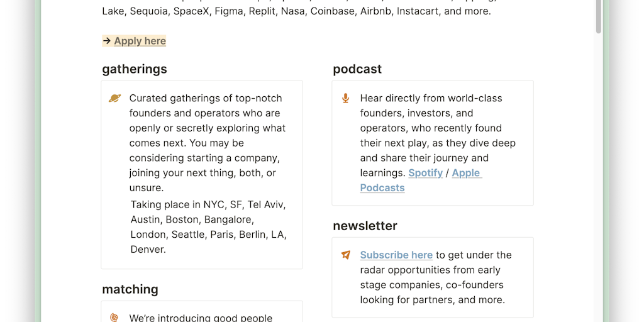Click the target icon under matching
The image size is (644, 322).
click(114, 318)
